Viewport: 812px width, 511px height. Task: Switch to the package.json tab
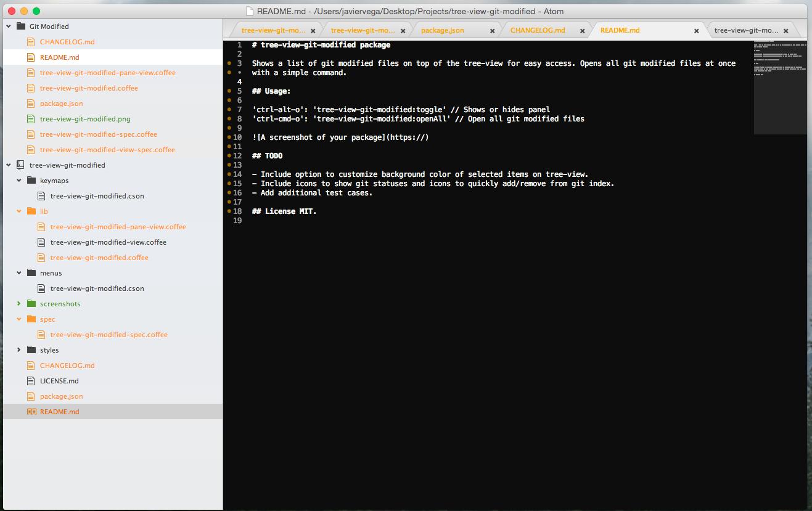(x=442, y=30)
